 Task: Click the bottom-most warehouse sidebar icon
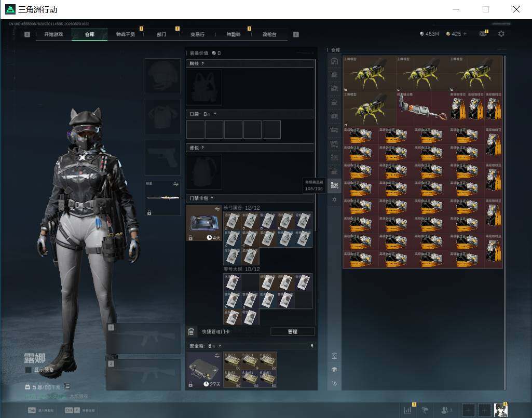[x=334, y=383]
